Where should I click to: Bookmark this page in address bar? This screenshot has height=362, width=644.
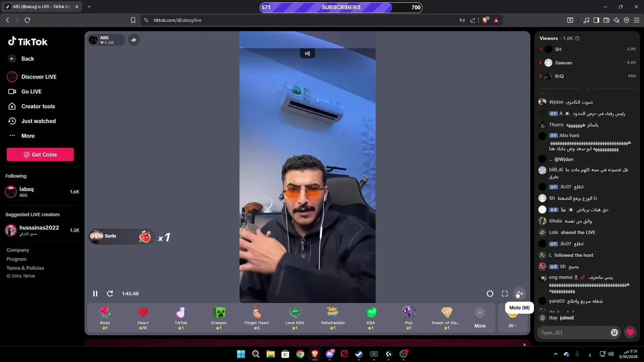click(x=133, y=20)
